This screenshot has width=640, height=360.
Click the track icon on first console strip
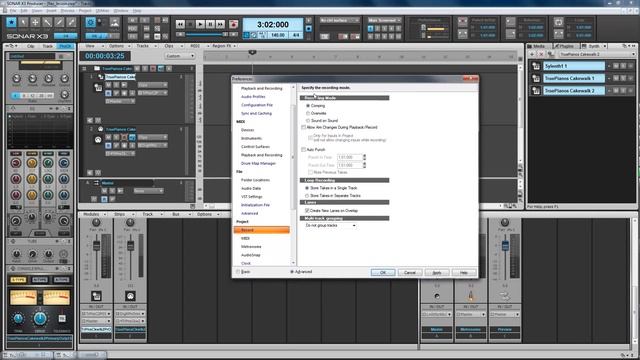pyautogui.click(x=96, y=296)
